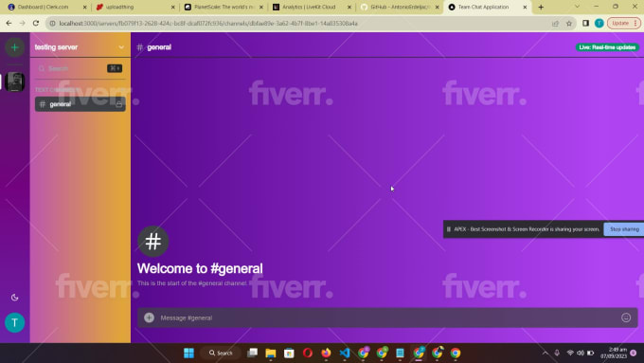Open the channel Search box
644x363 pixels.
(80, 68)
